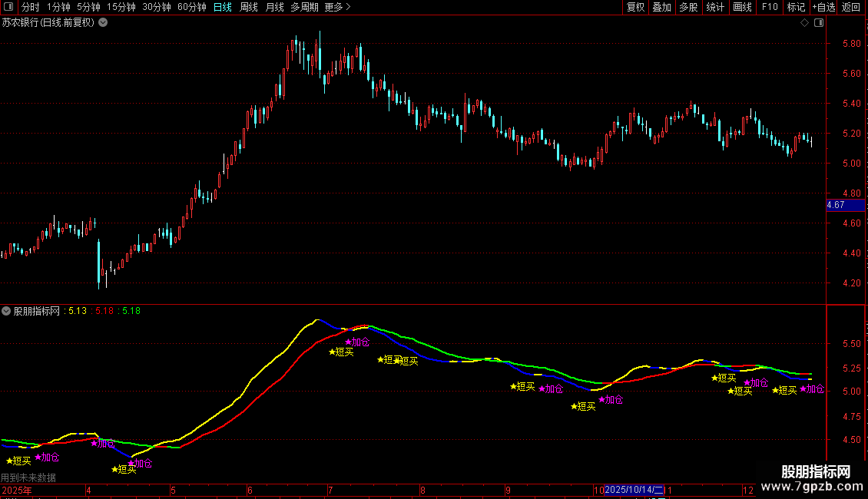Click the 2025年 label on time axis
This screenshot has height=499, width=868.
pyautogui.click(x=17, y=490)
